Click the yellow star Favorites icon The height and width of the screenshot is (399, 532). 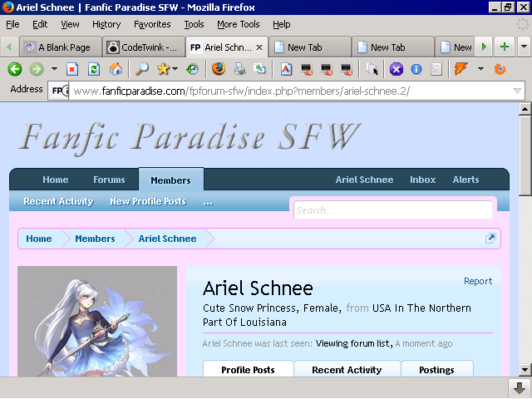tap(163, 69)
